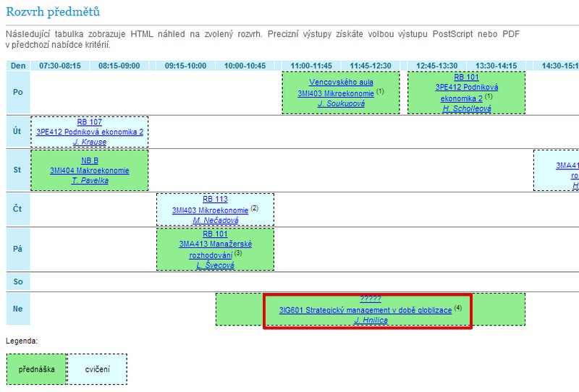Screen dimensions: 579x392
Task: Open teacher L. Švecová link
Action: click(x=215, y=266)
